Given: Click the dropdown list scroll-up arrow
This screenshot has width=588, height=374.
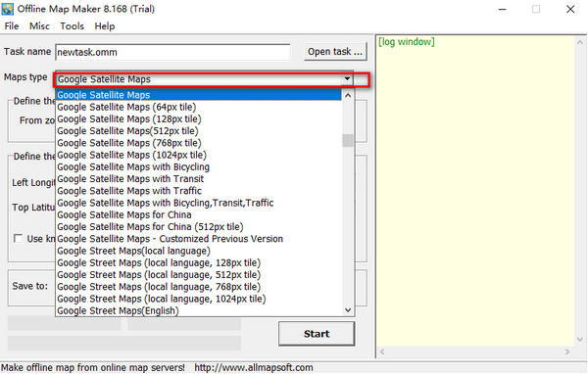Looking at the screenshot, I should coord(348,95).
